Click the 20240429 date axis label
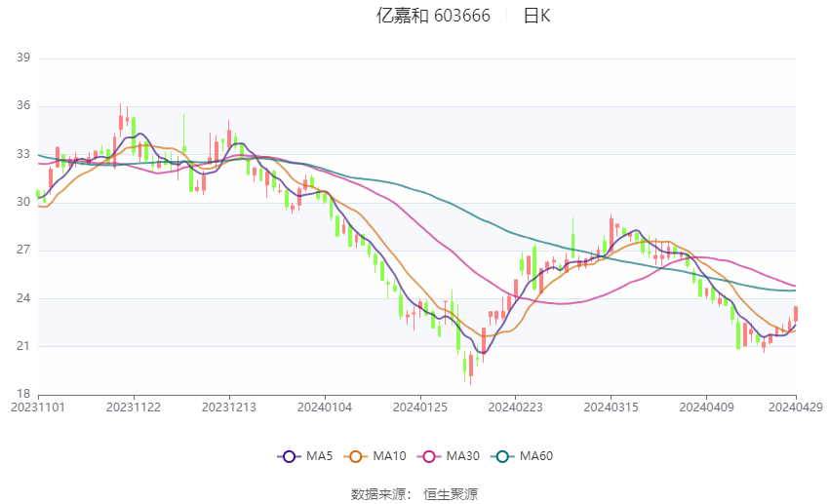 pyautogui.click(x=796, y=407)
